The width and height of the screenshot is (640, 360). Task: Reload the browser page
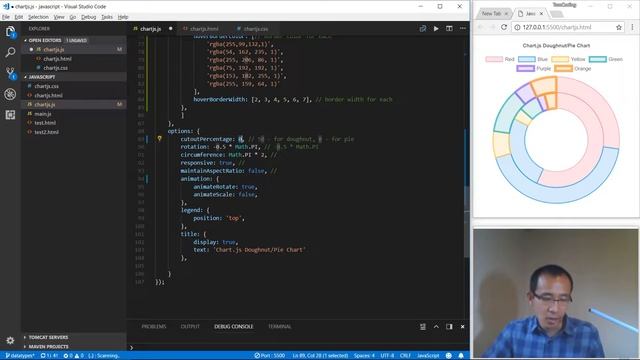(x=504, y=27)
